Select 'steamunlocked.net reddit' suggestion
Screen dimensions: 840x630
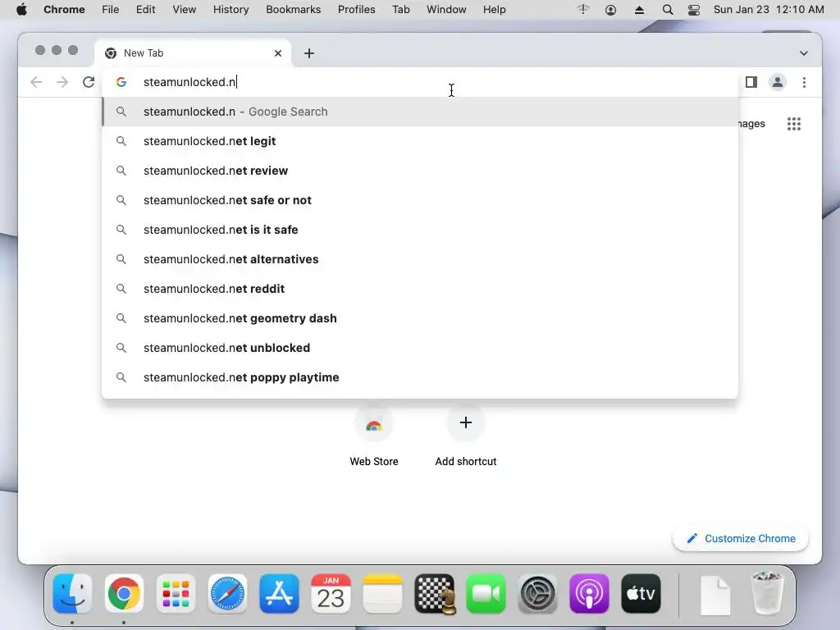[420, 288]
